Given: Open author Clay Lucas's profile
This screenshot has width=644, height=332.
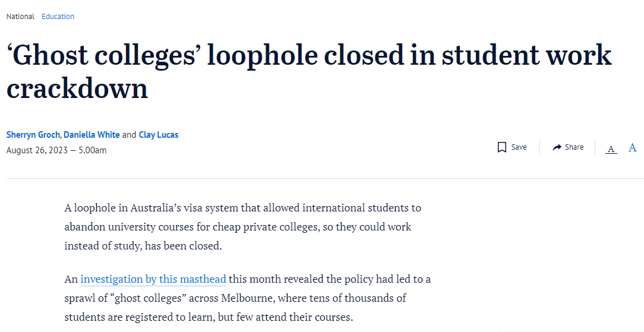Looking at the screenshot, I should point(159,135).
